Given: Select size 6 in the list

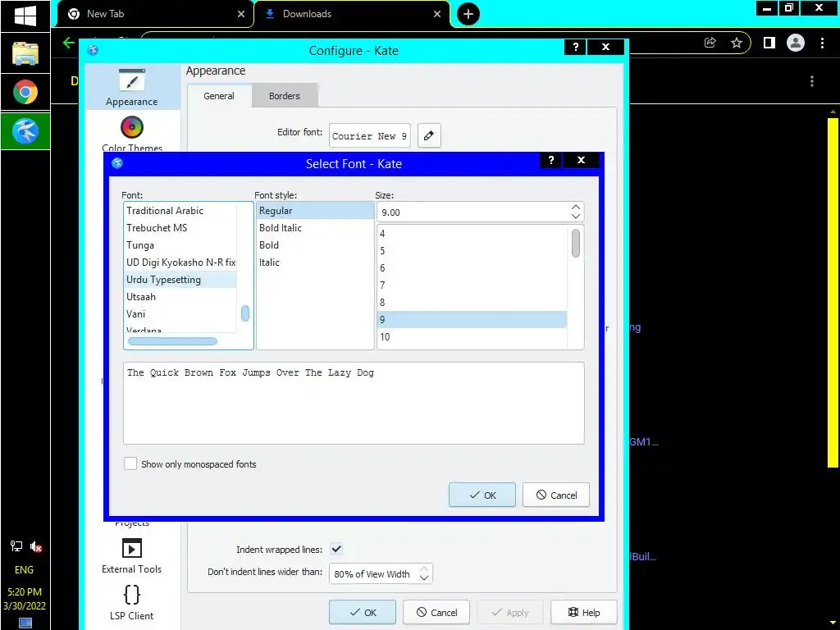Looking at the screenshot, I should point(472,267).
